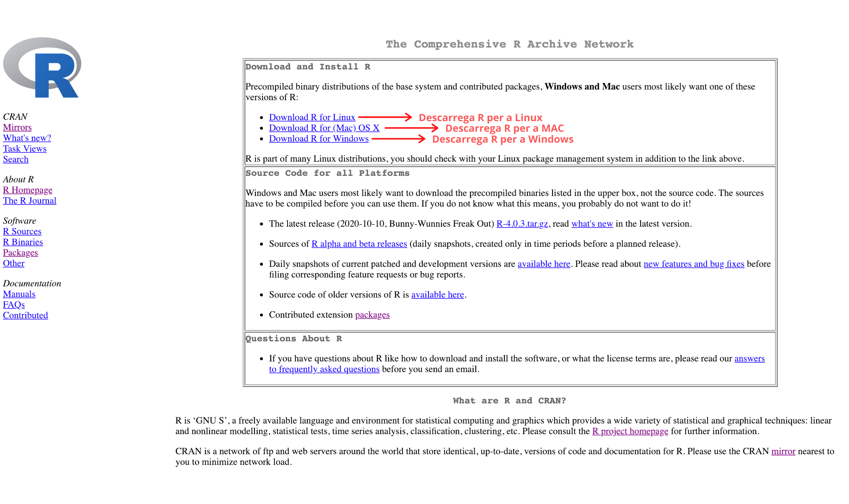Image resolution: width=849 pixels, height=504 pixels.
Task: Open R Binaries sidebar link
Action: click(23, 242)
